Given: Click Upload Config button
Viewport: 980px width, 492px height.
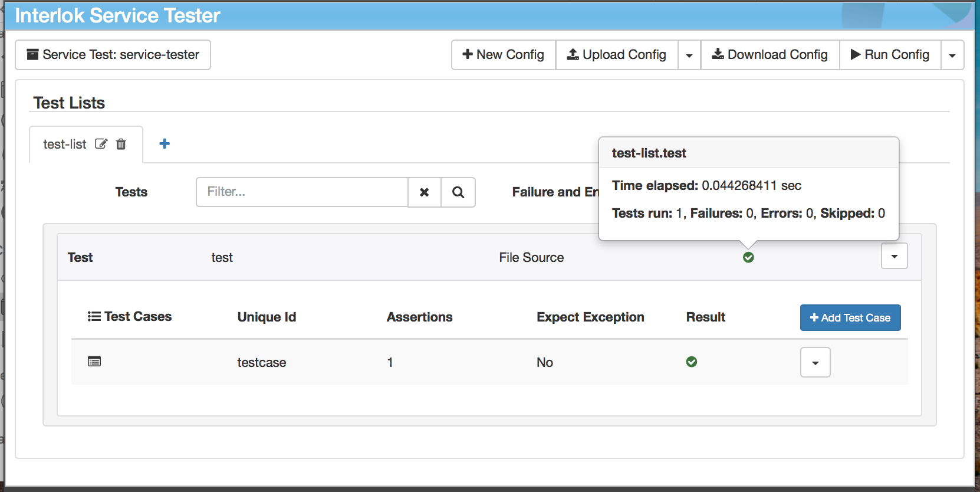Looking at the screenshot, I should 617,55.
